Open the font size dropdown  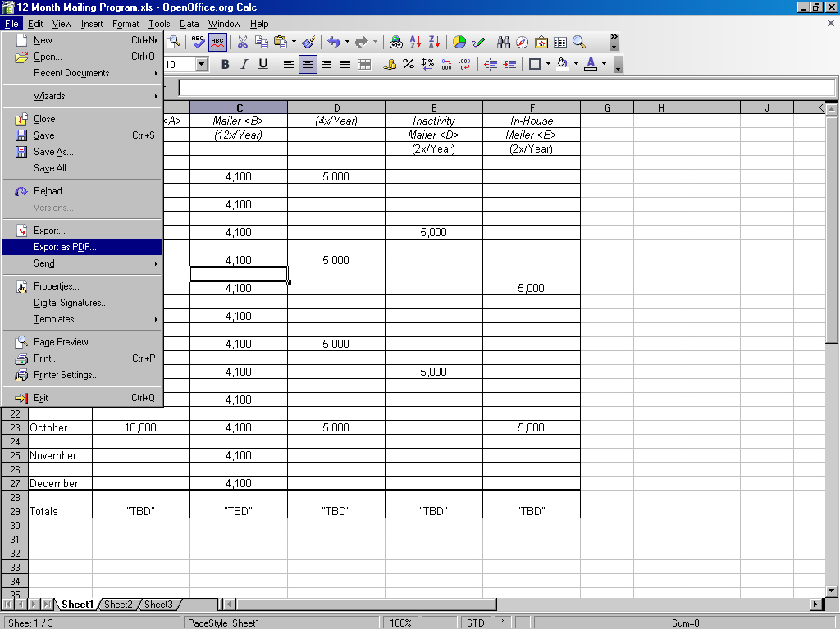(202, 64)
